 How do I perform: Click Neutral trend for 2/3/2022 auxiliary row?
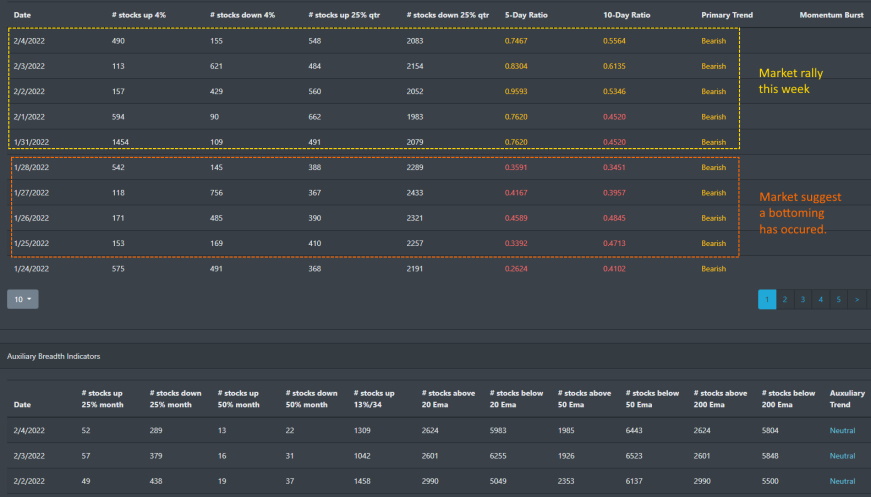coord(842,456)
